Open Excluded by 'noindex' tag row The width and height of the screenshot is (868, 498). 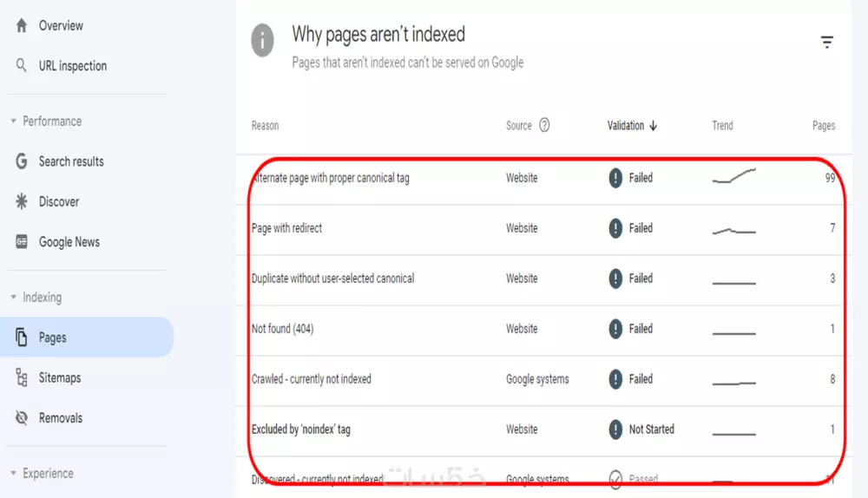(x=300, y=429)
